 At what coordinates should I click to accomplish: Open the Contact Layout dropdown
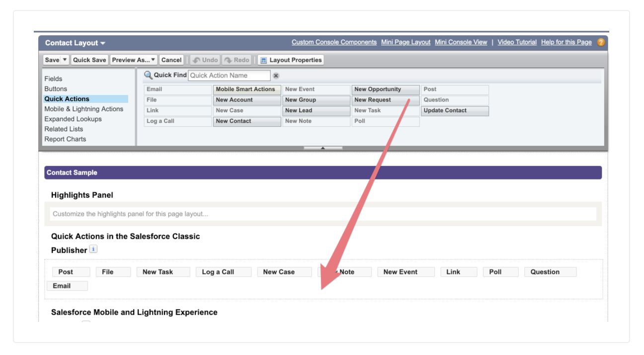click(x=75, y=43)
